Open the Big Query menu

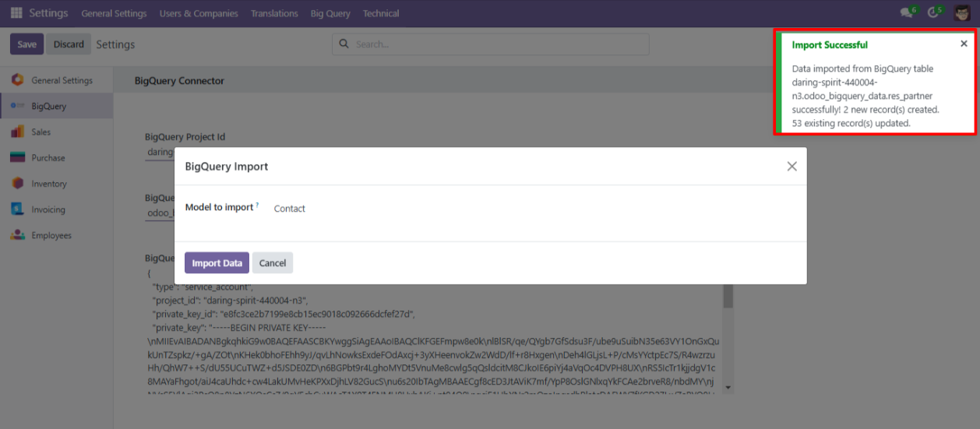[x=330, y=13]
